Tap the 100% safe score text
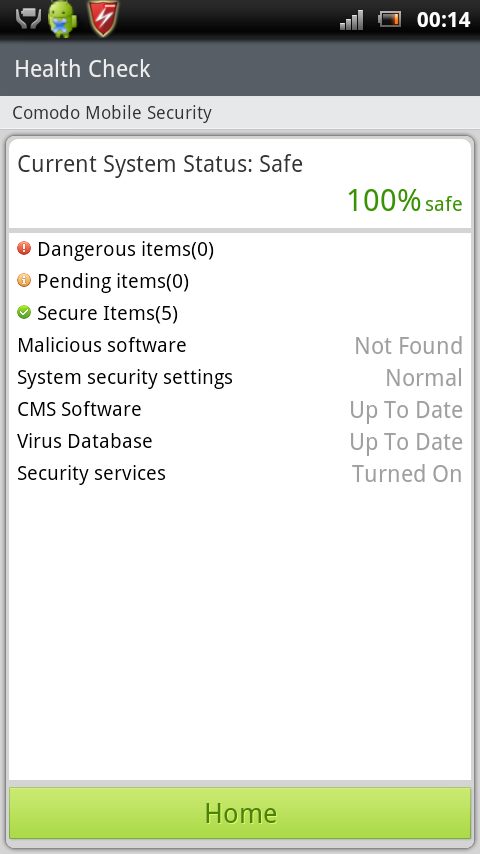Viewport: 480px width, 854px height. coord(405,200)
